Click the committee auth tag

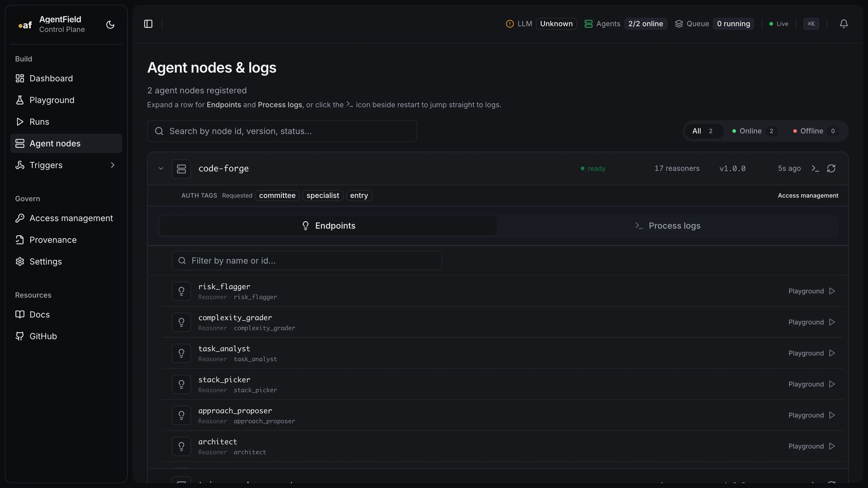[x=277, y=195]
